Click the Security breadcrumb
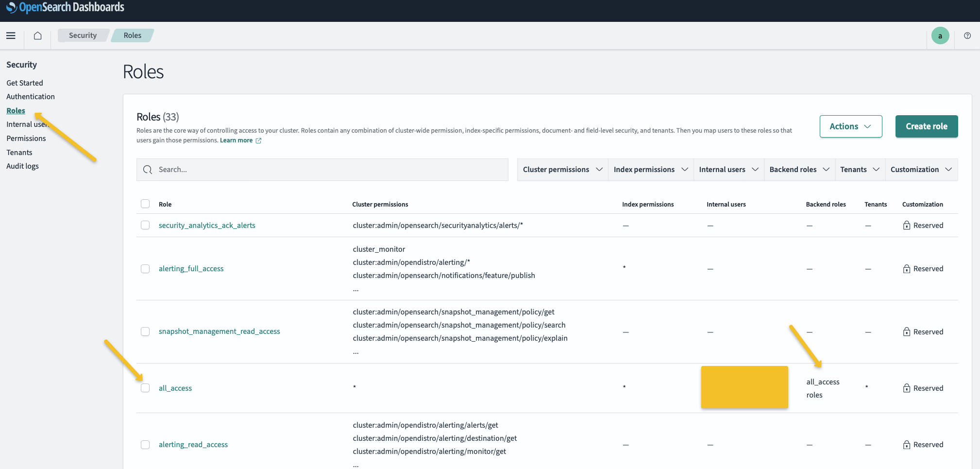 (x=83, y=35)
